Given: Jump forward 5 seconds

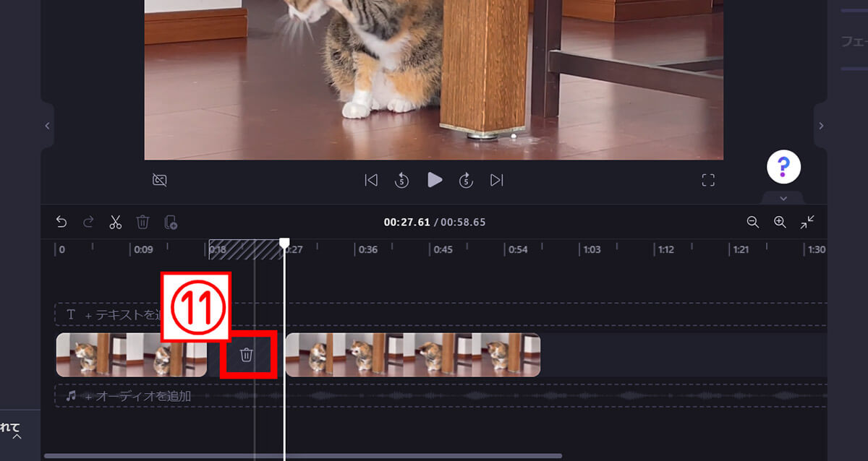Looking at the screenshot, I should pos(466,181).
